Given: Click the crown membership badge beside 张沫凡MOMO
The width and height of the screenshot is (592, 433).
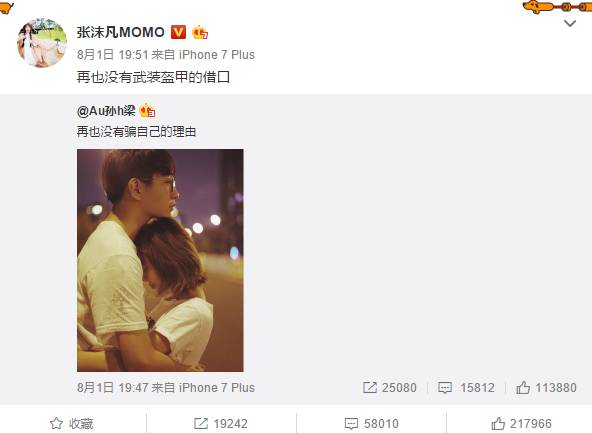Looking at the screenshot, I should pyautogui.click(x=200, y=32).
